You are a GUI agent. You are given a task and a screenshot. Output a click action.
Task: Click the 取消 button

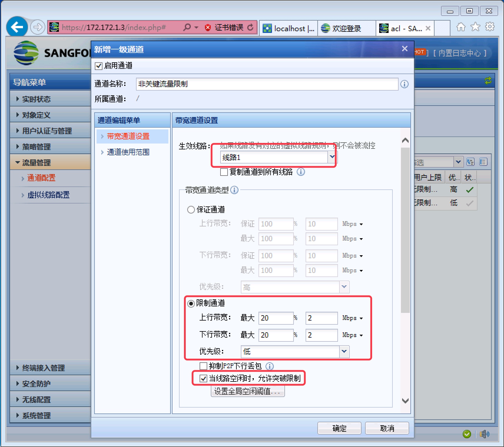[x=387, y=428]
